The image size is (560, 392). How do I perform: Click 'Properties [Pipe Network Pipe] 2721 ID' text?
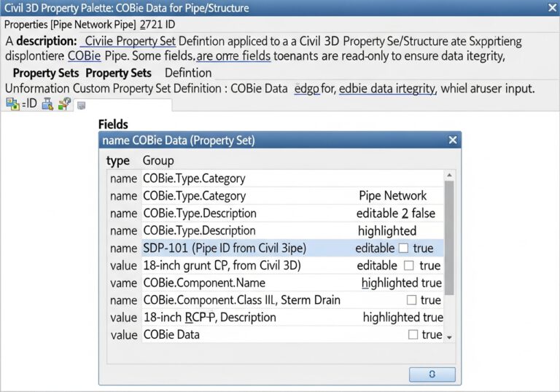click(x=90, y=25)
